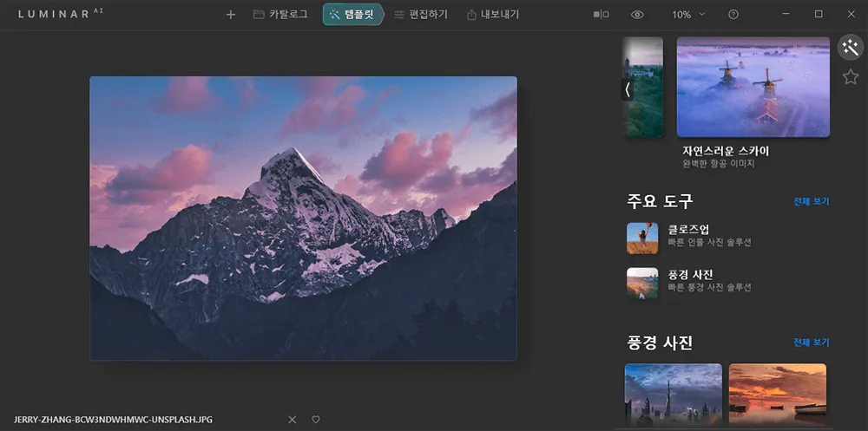Open the 카탈로그 tab

click(280, 15)
